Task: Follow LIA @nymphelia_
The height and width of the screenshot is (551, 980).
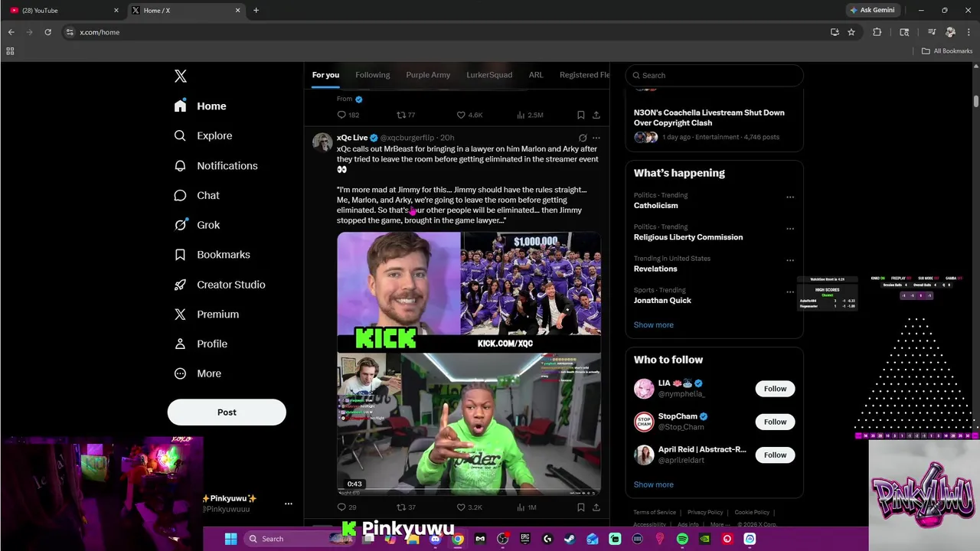Action: (775, 389)
